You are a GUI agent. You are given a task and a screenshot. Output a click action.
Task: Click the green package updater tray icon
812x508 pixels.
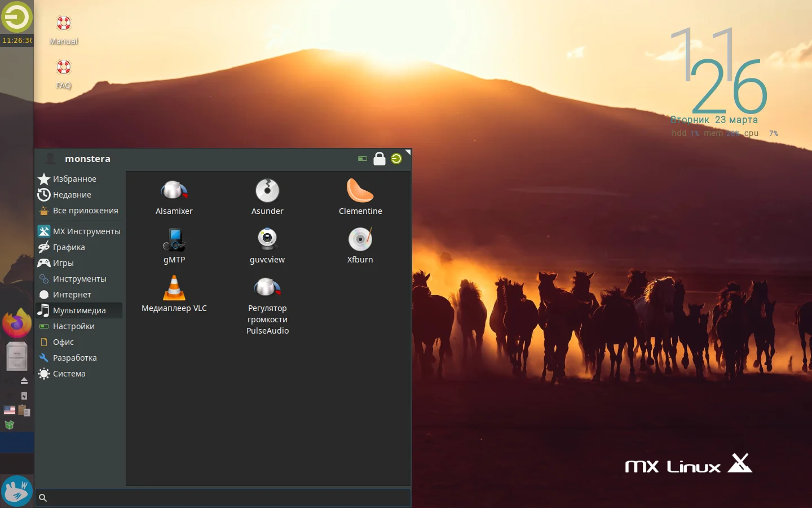tap(10, 425)
